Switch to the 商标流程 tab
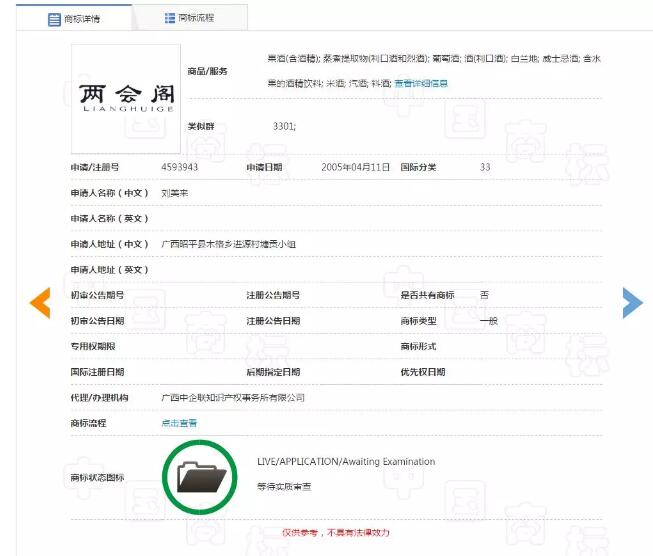Viewport: 653px width, 556px height. 190,18
